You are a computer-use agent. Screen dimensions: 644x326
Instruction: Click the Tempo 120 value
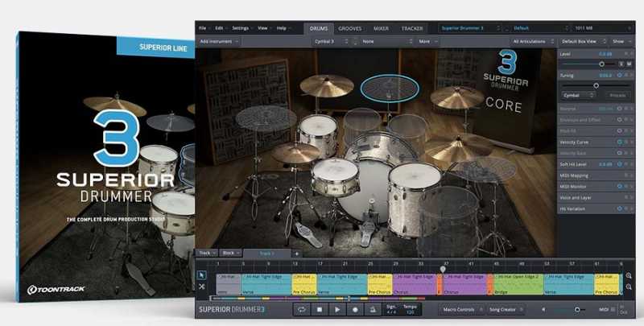click(410, 312)
